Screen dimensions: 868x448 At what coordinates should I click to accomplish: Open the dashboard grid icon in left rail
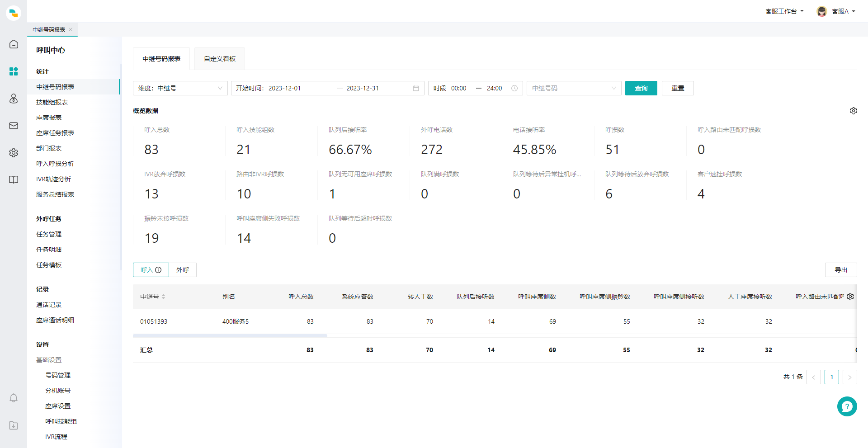(x=14, y=71)
